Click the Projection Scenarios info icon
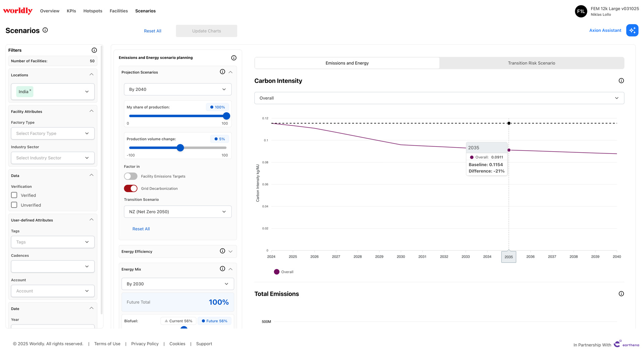This screenshot has width=644, height=353. [x=222, y=72]
